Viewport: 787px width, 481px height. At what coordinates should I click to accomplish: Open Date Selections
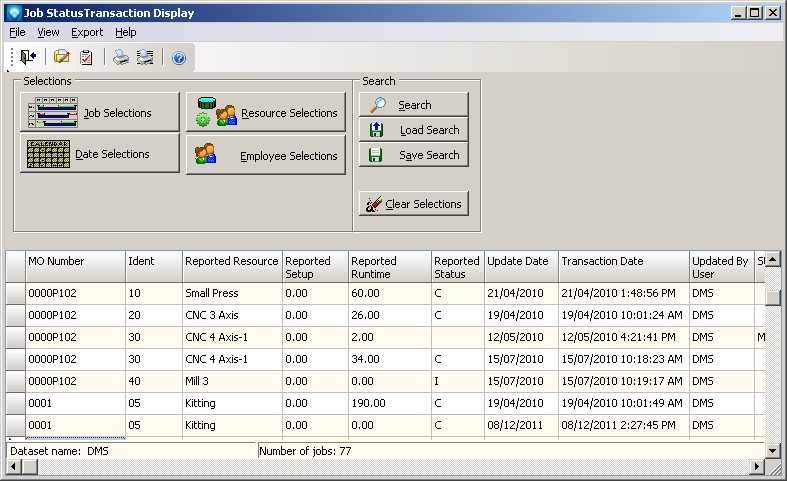point(99,154)
